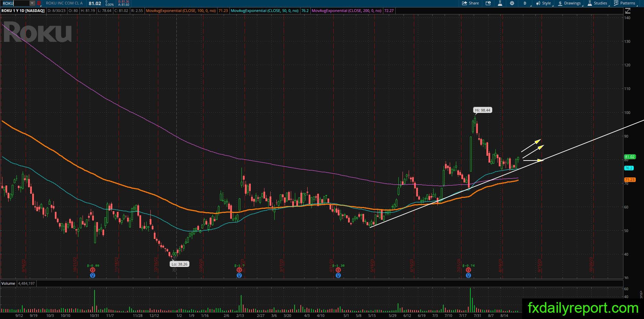
Task: Click the range value R: 2.55
Action: coord(137,11)
